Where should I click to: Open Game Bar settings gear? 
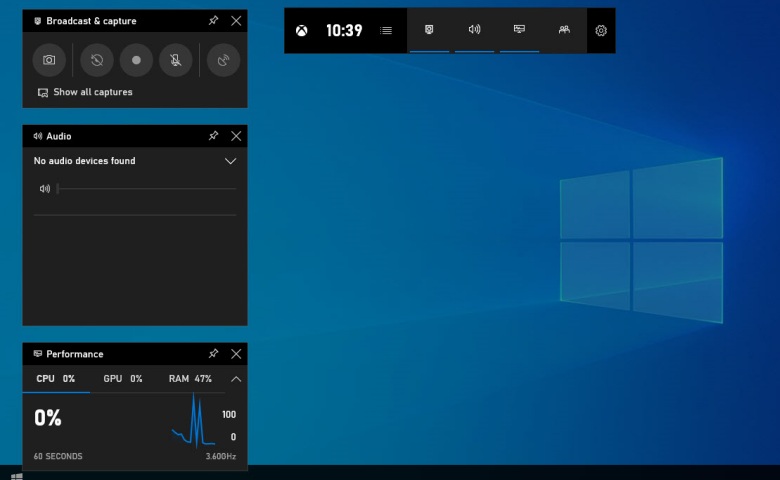(x=601, y=31)
